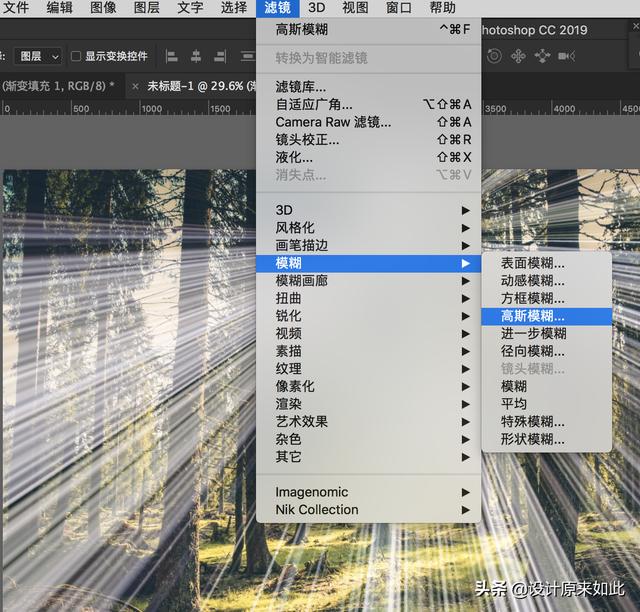Click 3D pan mode icon
This screenshot has width=640, height=612.
coord(518,56)
